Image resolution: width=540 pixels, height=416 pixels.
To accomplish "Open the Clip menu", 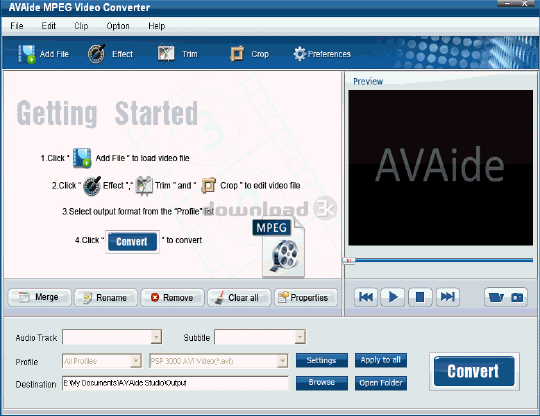I will pyautogui.click(x=81, y=26).
